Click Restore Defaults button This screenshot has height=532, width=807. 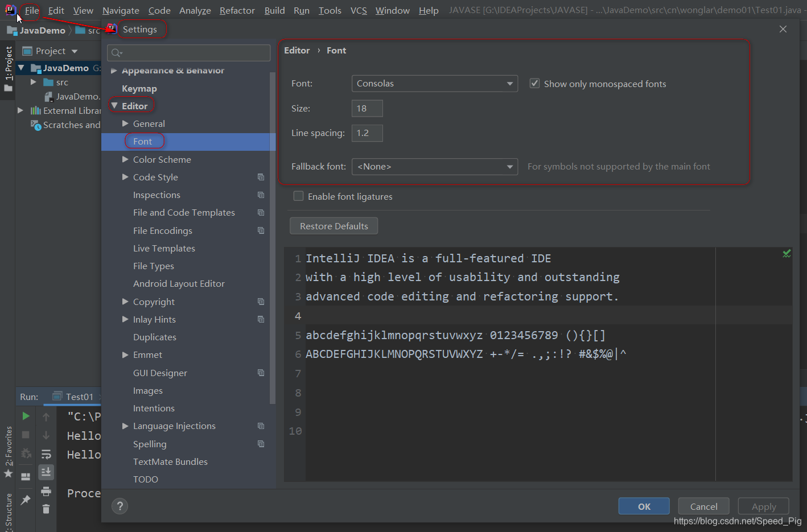pos(334,226)
